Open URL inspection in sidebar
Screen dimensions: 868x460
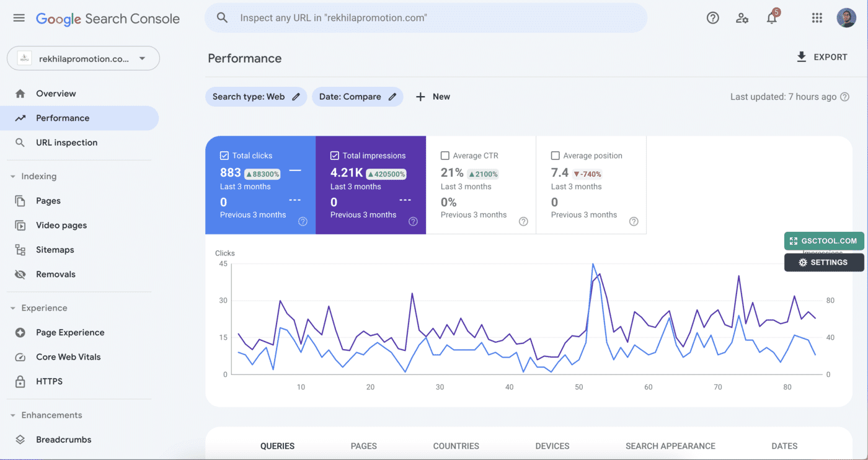(79, 143)
